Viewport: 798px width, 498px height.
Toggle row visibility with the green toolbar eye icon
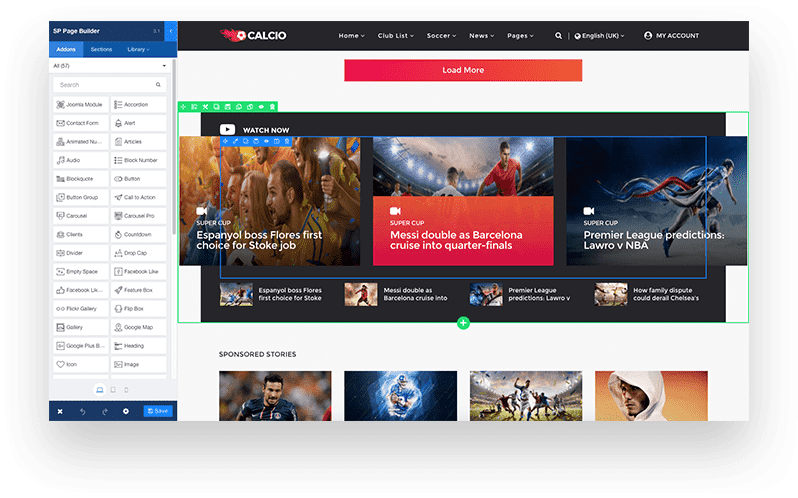tap(261, 107)
